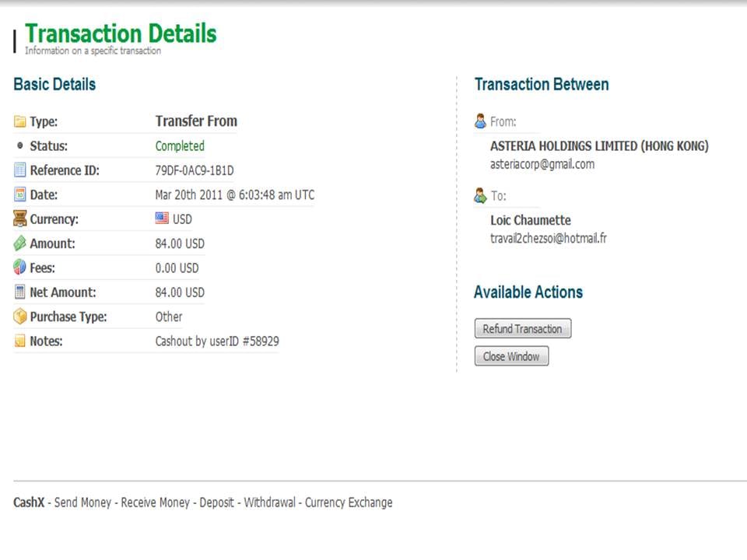
Task: Open the Deposit footer link
Action: tap(217, 502)
